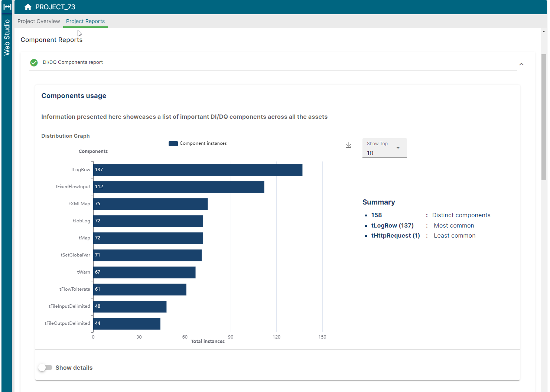This screenshot has width=550, height=392.
Task: Click the green checkmark status icon
Action: pyautogui.click(x=34, y=62)
